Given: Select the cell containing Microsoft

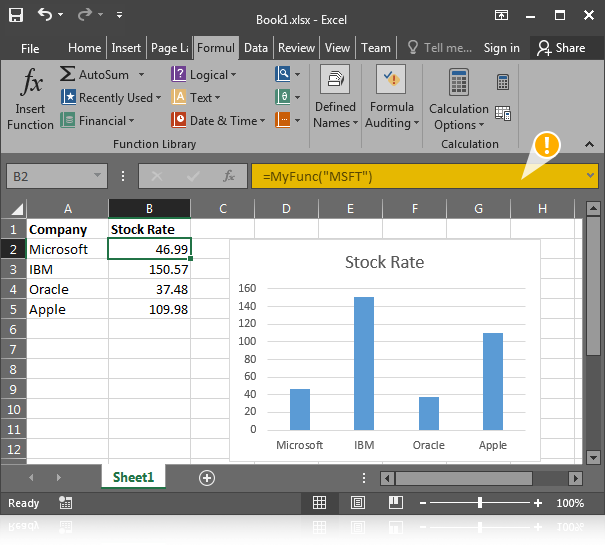Looking at the screenshot, I should (68, 249).
